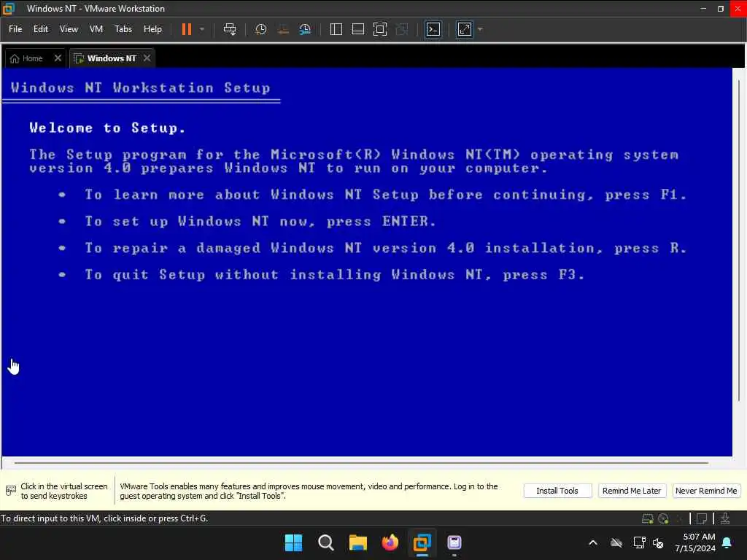The height and width of the screenshot is (560, 747).
Task: Open the purple app taskbar icon
Action: (454, 542)
